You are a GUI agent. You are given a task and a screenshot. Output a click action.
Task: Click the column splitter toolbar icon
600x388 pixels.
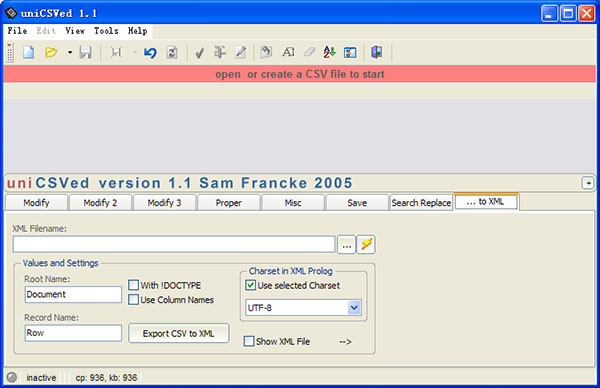coord(220,52)
